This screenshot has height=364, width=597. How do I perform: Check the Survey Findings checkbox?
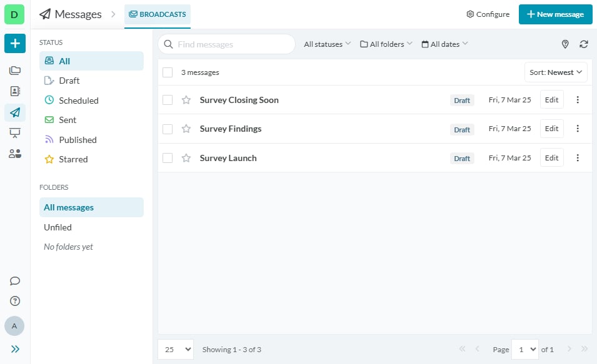pos(168,129)
